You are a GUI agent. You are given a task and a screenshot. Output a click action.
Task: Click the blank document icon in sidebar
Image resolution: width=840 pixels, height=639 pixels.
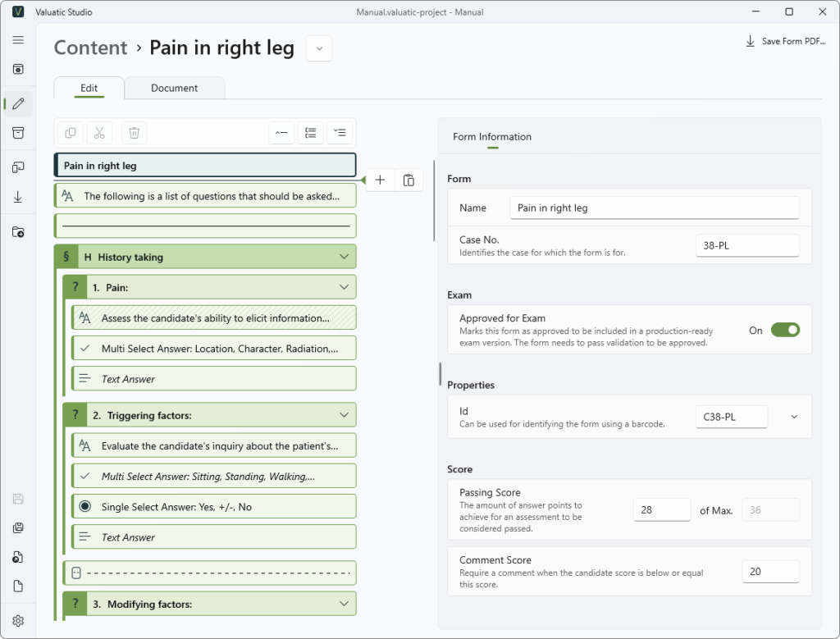(x=18, y=586)
